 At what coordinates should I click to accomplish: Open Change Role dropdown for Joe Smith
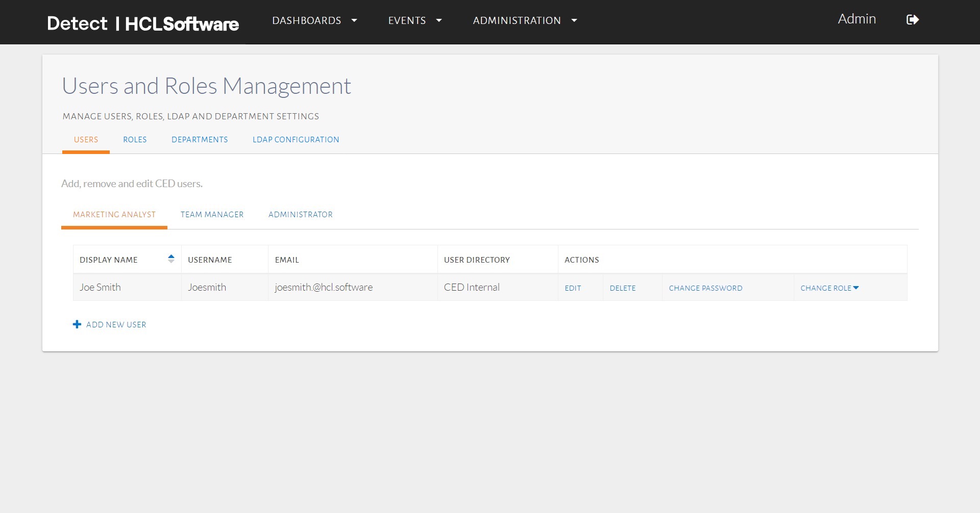coord(829,288)
